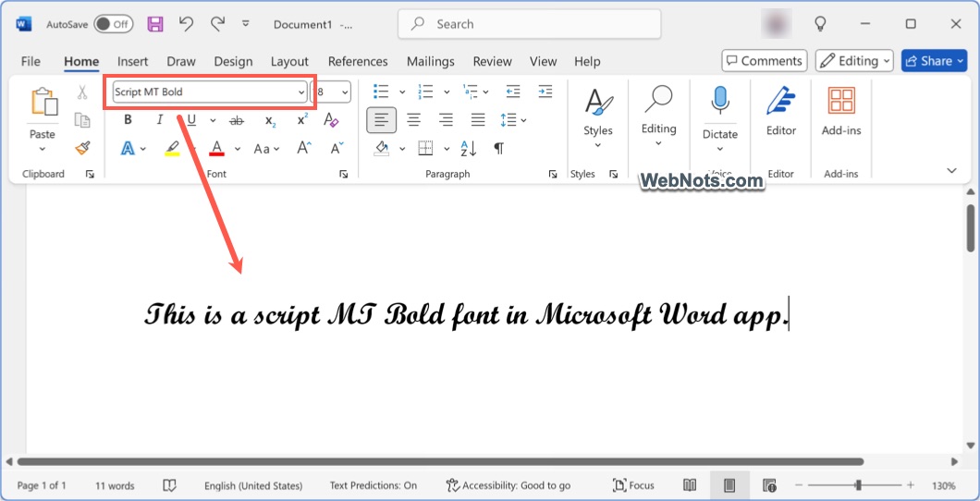Toggle Bold formatting
The width and height of the screenshot is (980, 501).
(x=128, y=120)
